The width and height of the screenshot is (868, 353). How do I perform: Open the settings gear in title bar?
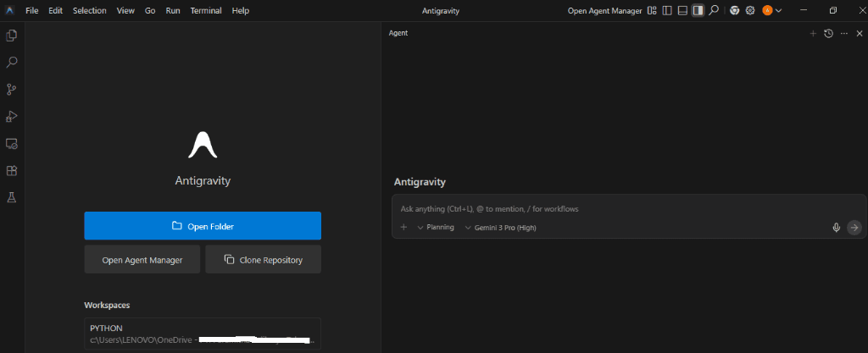(750, 10)
